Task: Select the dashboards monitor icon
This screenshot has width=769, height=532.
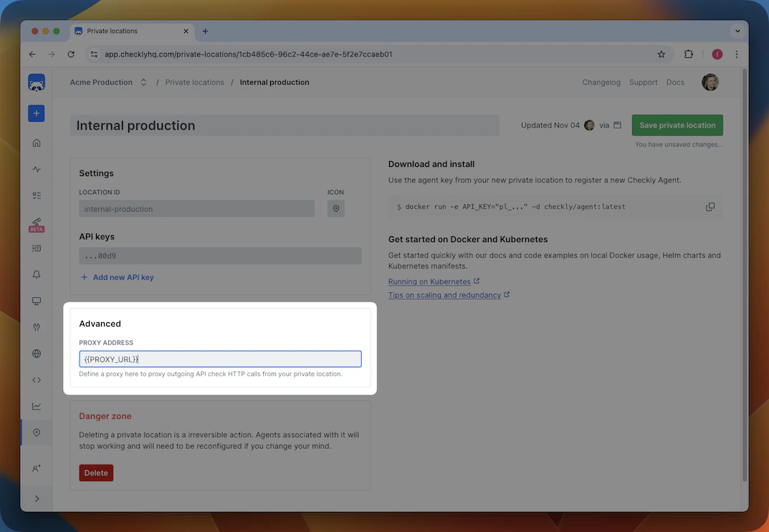Action: point(37,301)
